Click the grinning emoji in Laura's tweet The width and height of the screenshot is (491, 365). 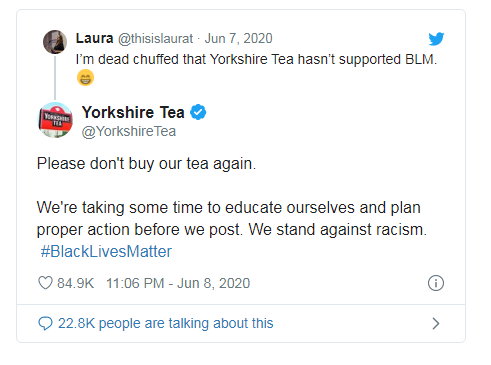[85, 78]
